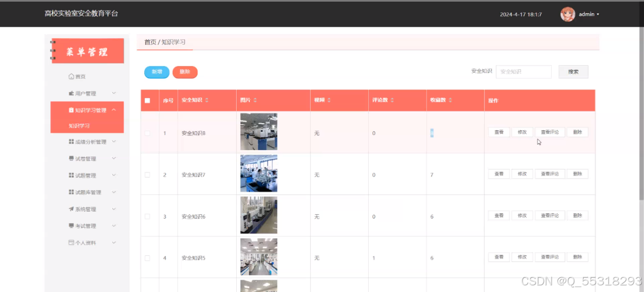Image resolution: width=644 pixels, height=292 pixels.
Task: Click 删除 for row 安全知识7
Action: click(577, 174)
